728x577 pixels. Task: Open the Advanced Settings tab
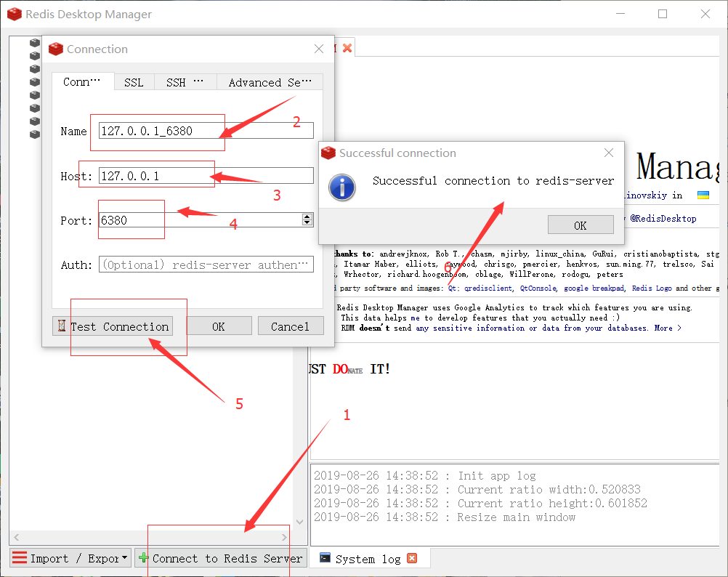tap(270, 82)
